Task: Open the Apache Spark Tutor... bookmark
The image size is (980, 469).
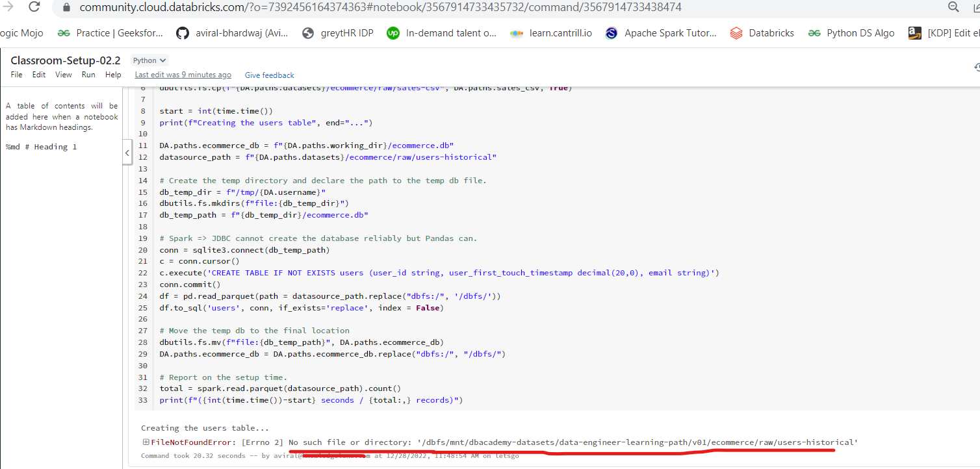Action: point(661,33)
